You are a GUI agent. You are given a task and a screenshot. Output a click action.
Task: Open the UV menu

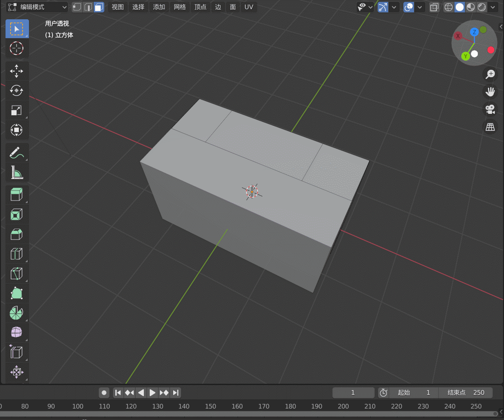(x=249, y=7)
